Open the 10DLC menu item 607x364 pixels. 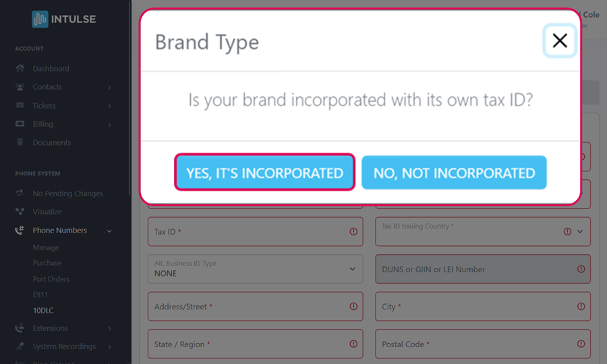pyautogui.click(x=42, y=311)
